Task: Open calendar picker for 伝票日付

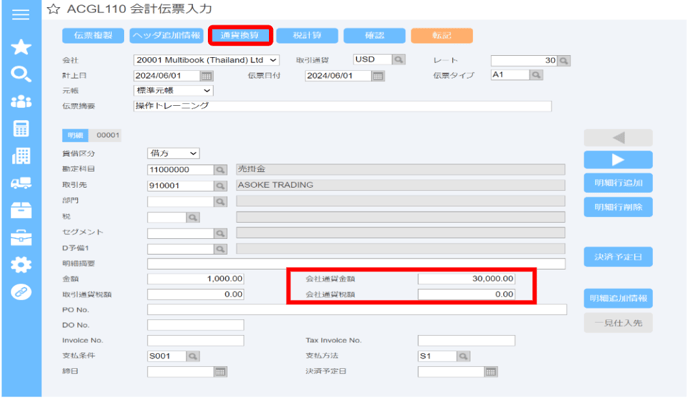Action: click(x=378, y=76)
